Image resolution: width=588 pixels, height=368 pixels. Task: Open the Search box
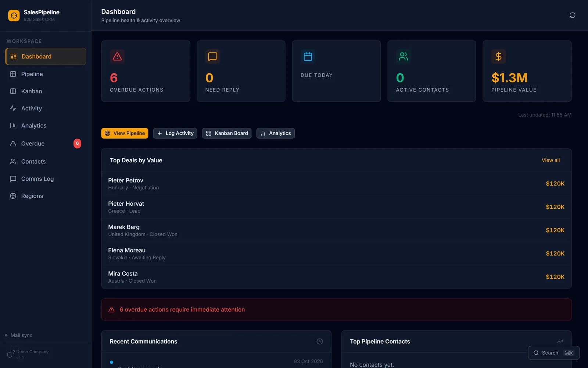coord(554,353)
